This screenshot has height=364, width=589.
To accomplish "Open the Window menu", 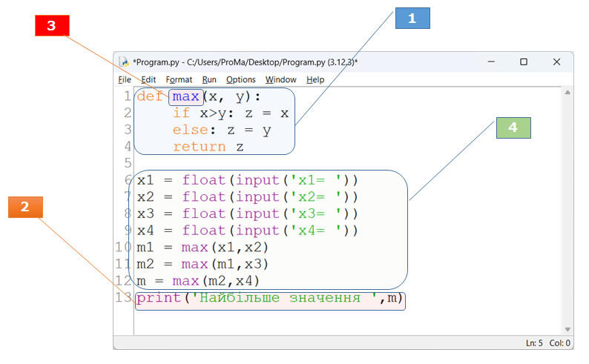I will point(281,80).
